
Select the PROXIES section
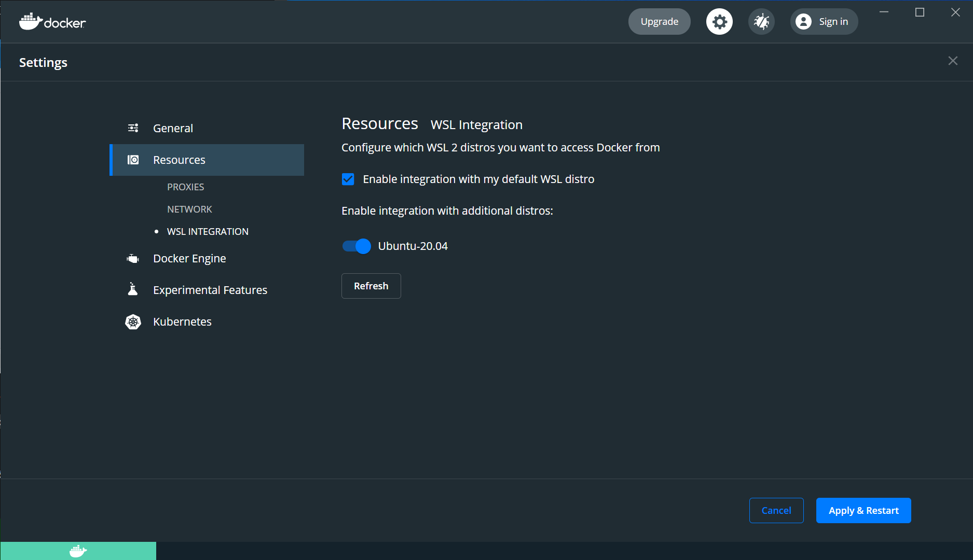185,187
